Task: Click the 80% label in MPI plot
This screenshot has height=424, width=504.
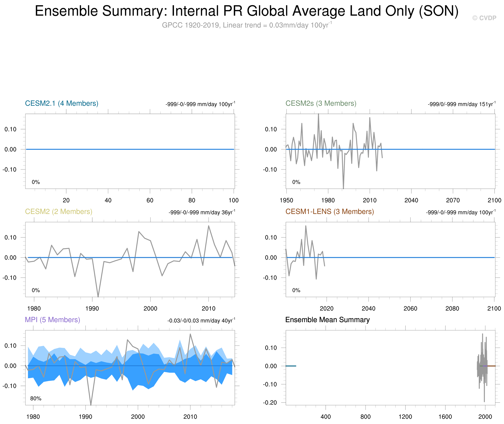Action: click(x=36, y=399)
